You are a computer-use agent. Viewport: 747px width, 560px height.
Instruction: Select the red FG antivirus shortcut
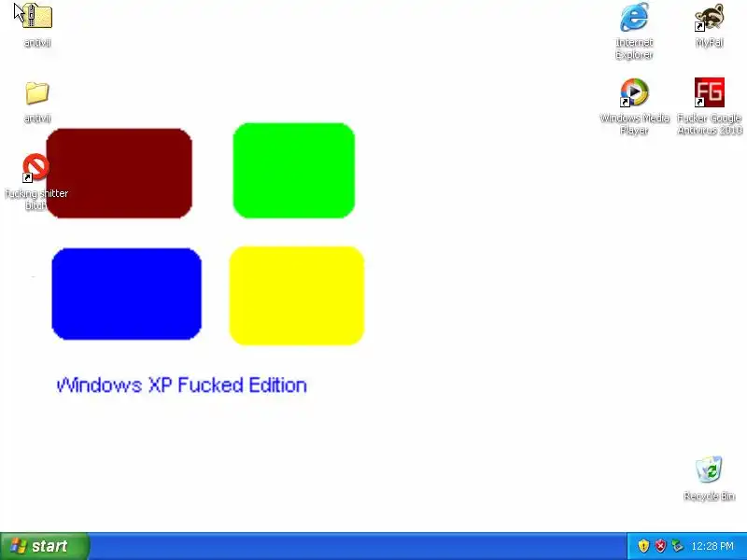coord(710,92)
